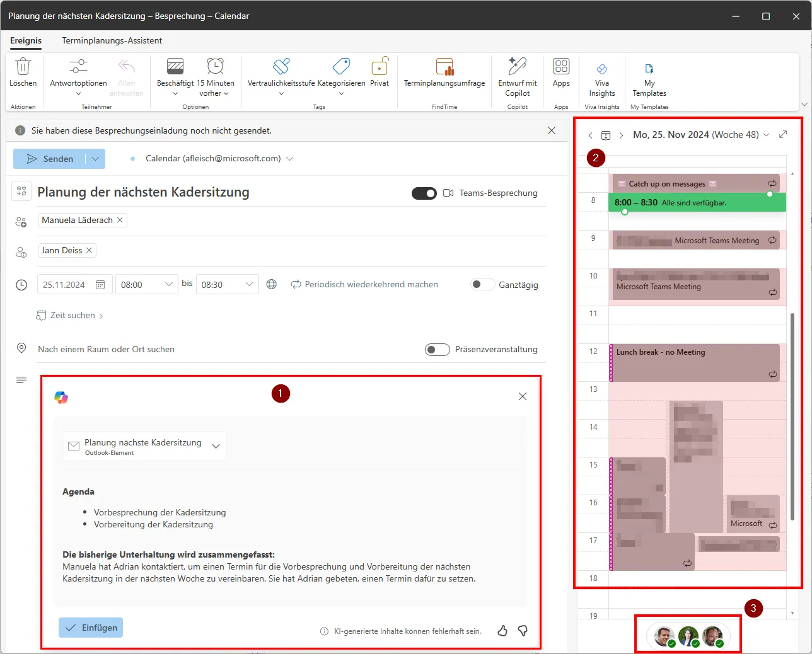Enable the Ganztägig toggle

tap(482, 284)
